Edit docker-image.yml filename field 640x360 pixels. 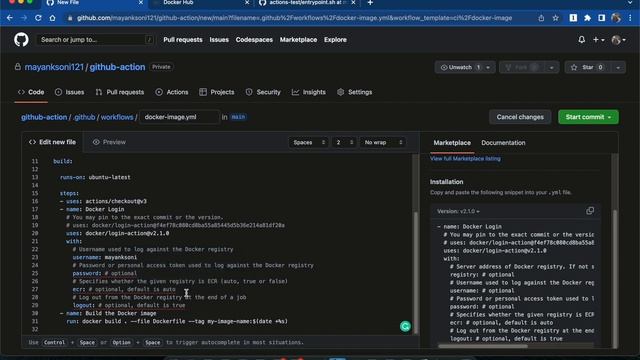point(180,117)
